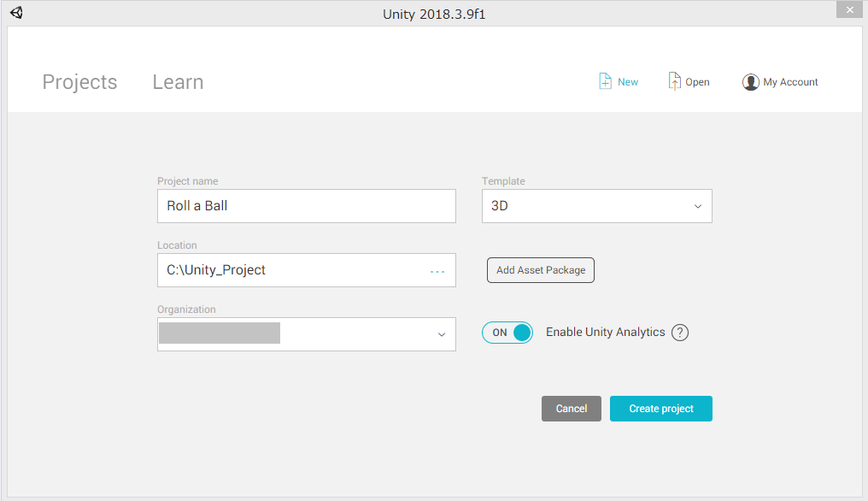
Task: Browse location with the three-dots icon
Action: coord(437,272)
